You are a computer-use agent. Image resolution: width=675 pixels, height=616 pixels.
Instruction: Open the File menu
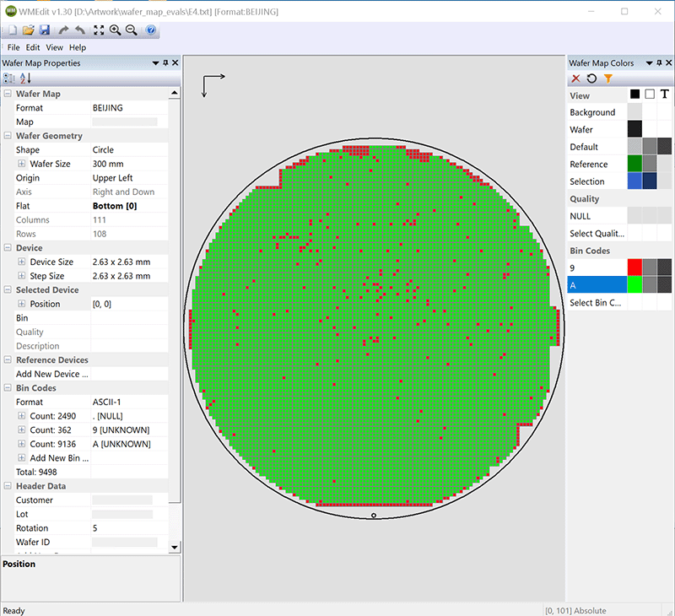click(x=13, y=47)
